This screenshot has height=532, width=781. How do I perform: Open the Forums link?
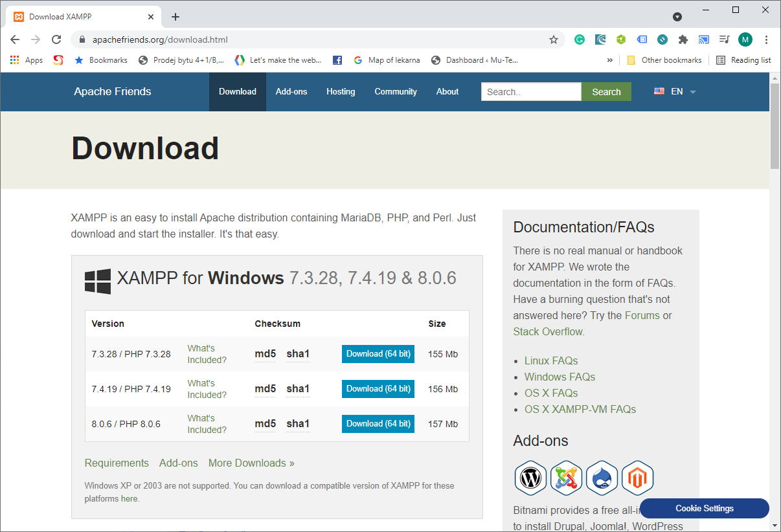[x=642, y=316]
